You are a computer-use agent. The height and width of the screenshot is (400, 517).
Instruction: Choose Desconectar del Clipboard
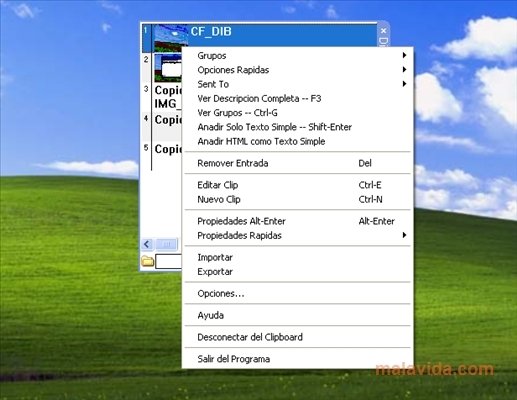click(298, 337)
